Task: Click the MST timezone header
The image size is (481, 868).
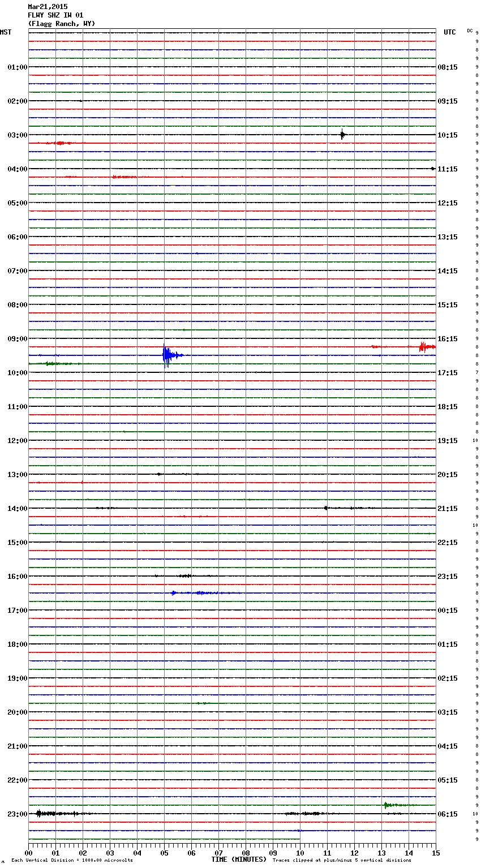Action: pos(6,32)
